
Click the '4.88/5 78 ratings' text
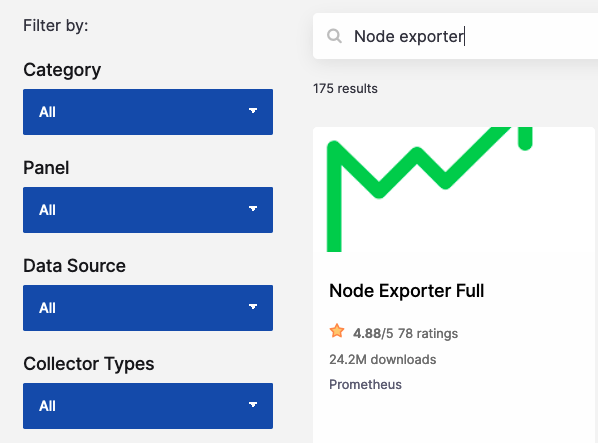pyautogui.click(x=405, y=334)
